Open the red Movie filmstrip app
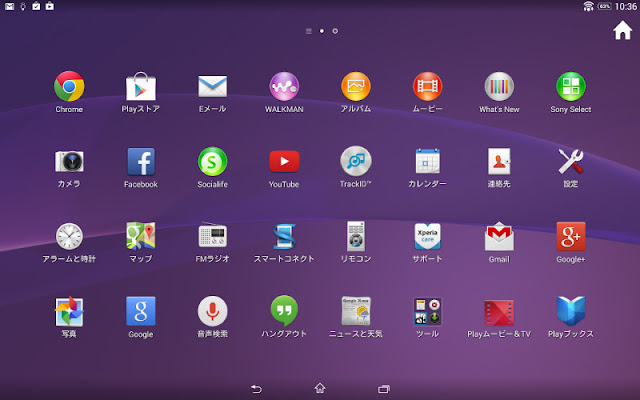The image size is (640, 400). click(427, 86)
